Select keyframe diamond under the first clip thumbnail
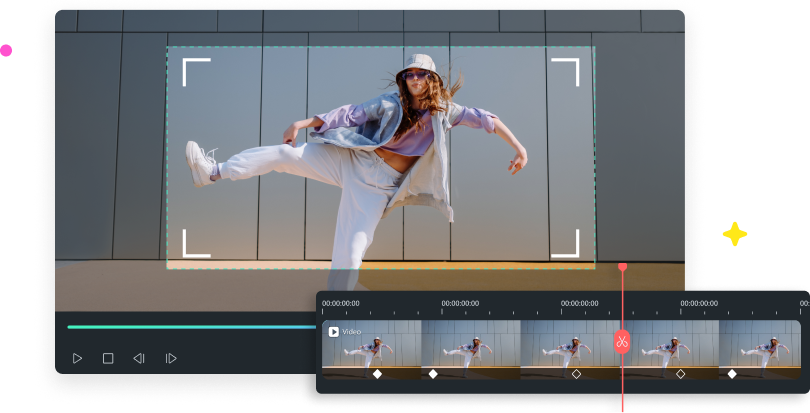The image size is (810, 413). point(378,374)
